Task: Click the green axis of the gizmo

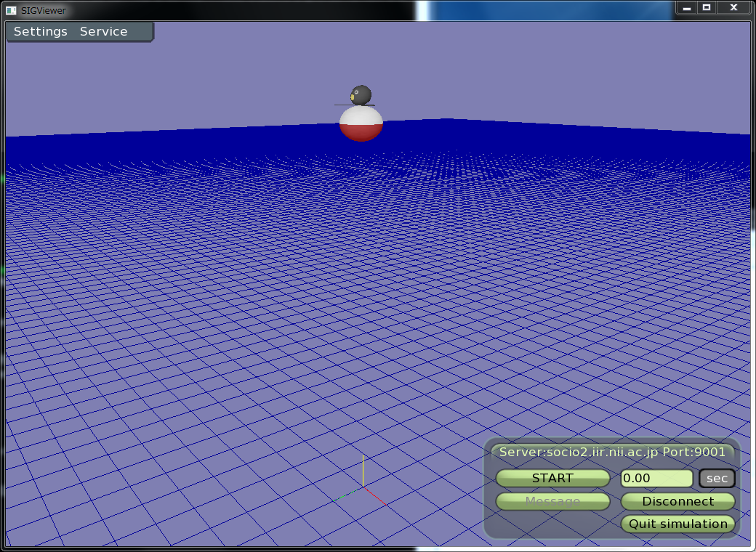Action: [349, 494]
